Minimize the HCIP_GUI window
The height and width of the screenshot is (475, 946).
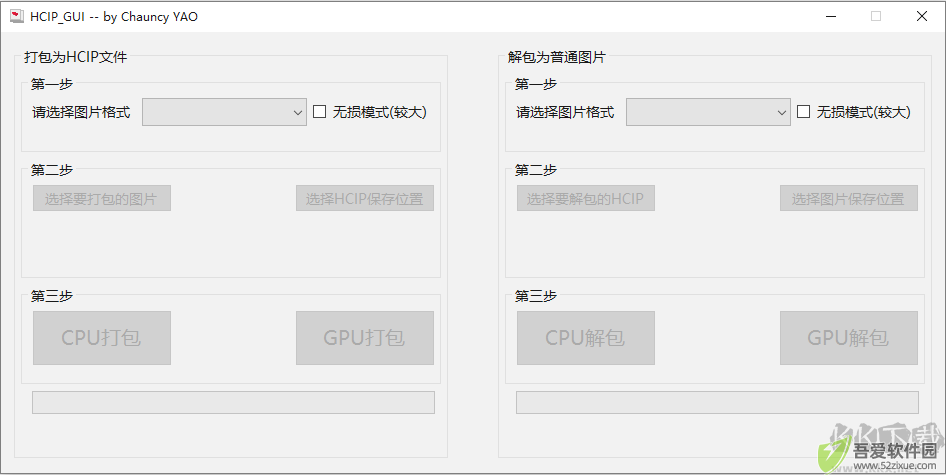coord(831,16)
